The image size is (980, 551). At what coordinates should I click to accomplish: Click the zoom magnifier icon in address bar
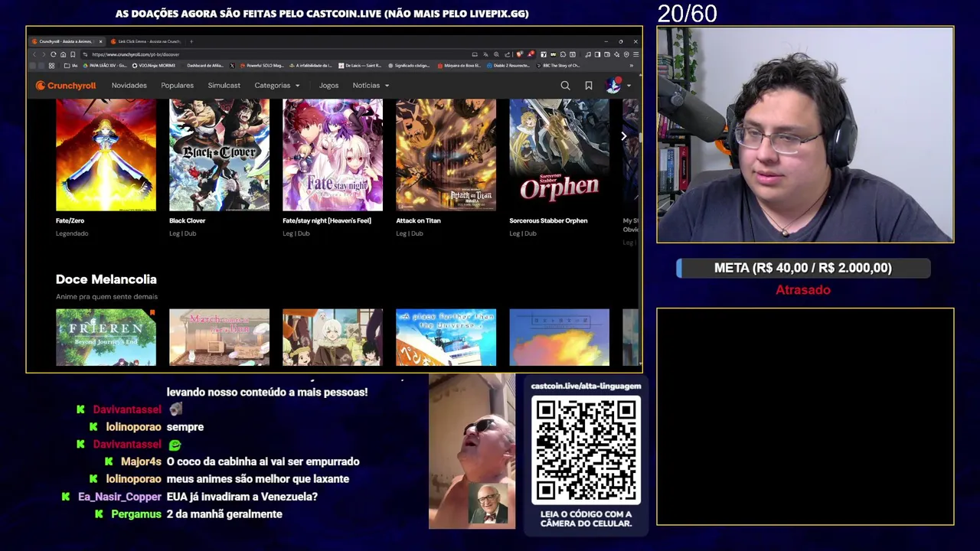click(x=496, y=54)
